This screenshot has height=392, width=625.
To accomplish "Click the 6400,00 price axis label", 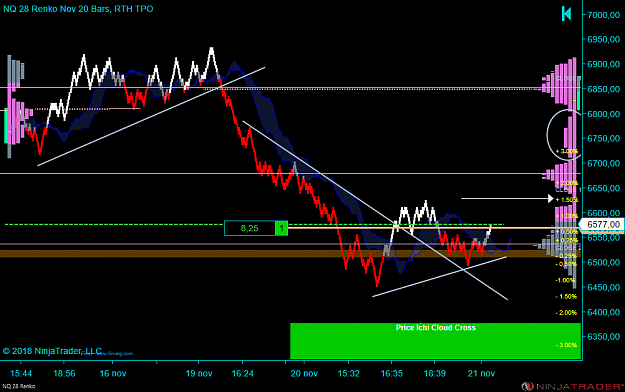I will [x=603, y=312].
